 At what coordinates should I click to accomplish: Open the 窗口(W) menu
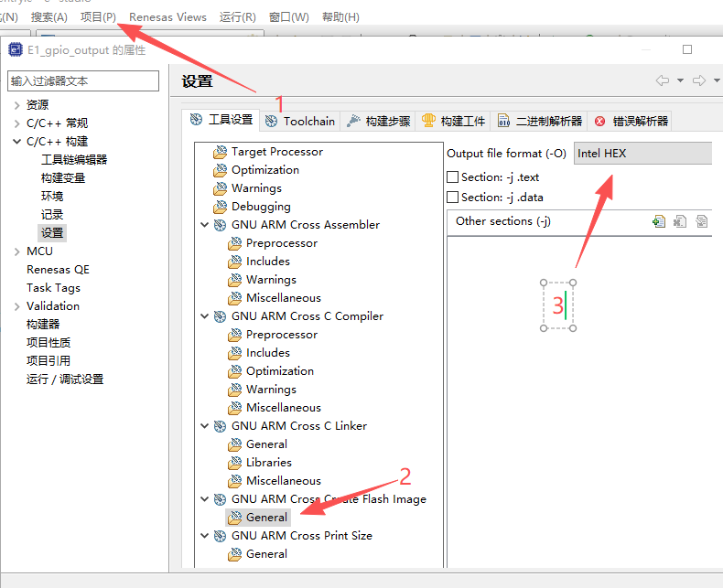288,17
